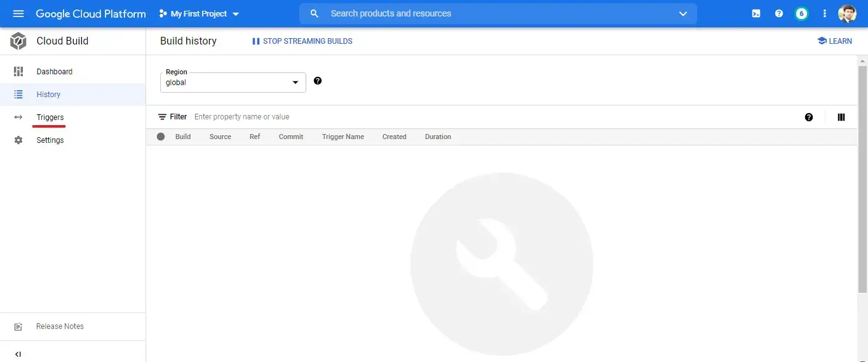Sort by the Created column header
The height and width of the screenshot is (362, 868).
click(395, 137)
